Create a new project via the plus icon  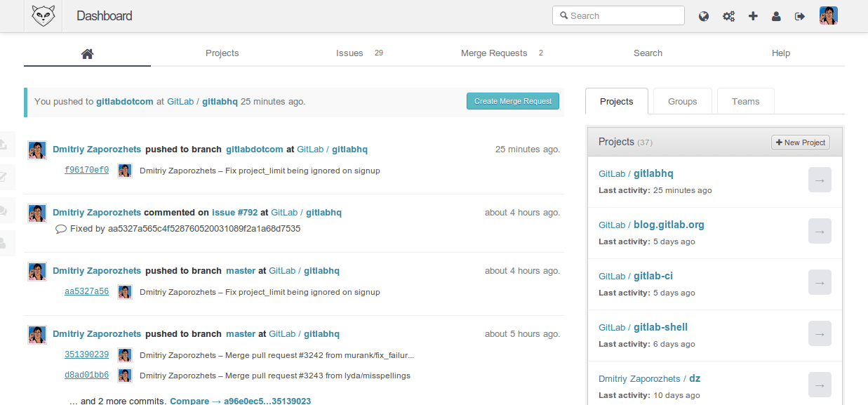pos(753,15)
